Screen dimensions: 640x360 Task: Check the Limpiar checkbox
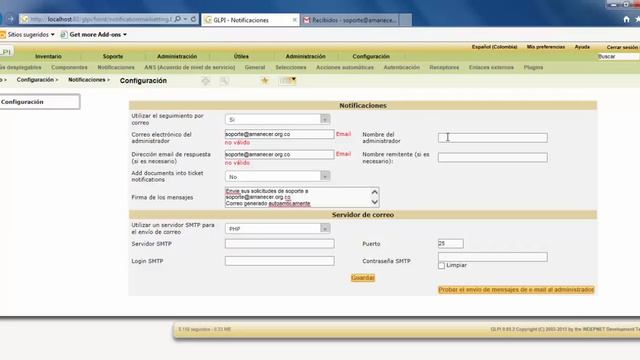[441, 266]
